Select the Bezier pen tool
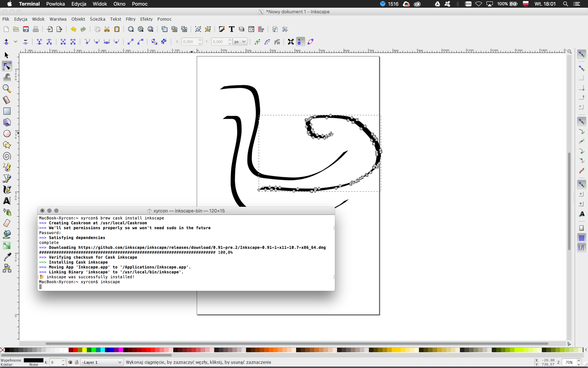588x368 pixels. (x=7, y=178)
